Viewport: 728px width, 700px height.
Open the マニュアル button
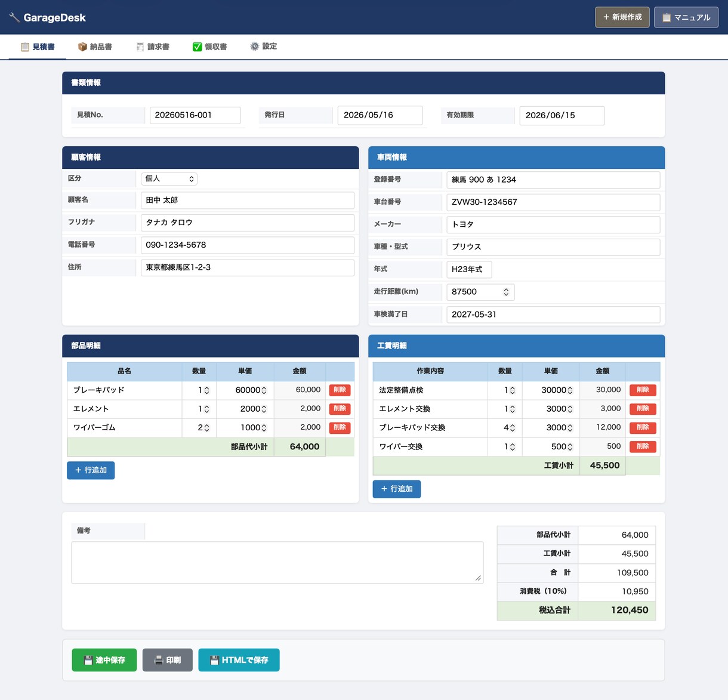[x=686, y=17]
